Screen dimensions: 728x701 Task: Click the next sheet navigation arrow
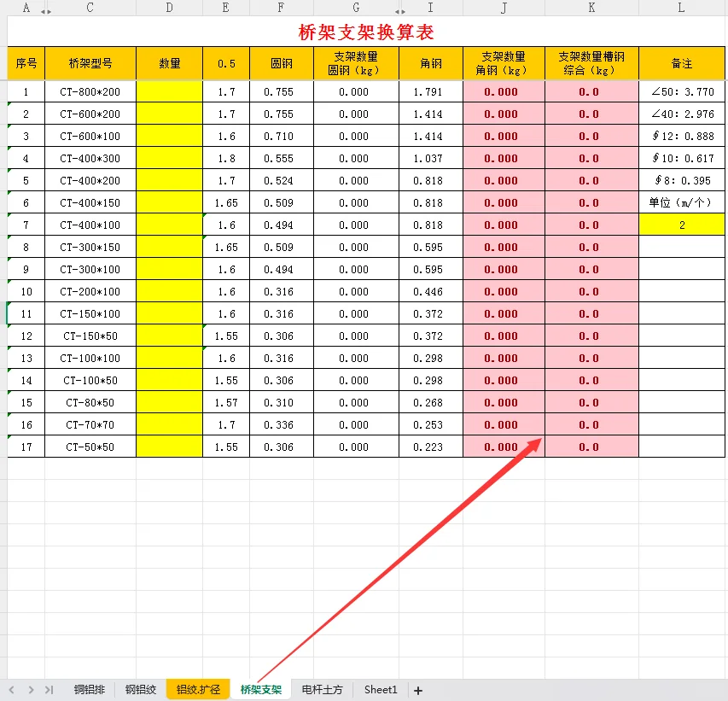30,689
